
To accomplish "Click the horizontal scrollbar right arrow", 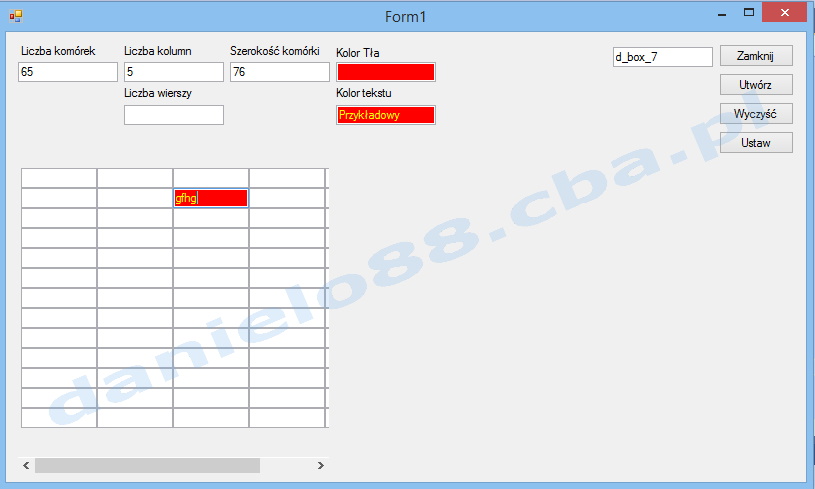I will coord(320,466).
